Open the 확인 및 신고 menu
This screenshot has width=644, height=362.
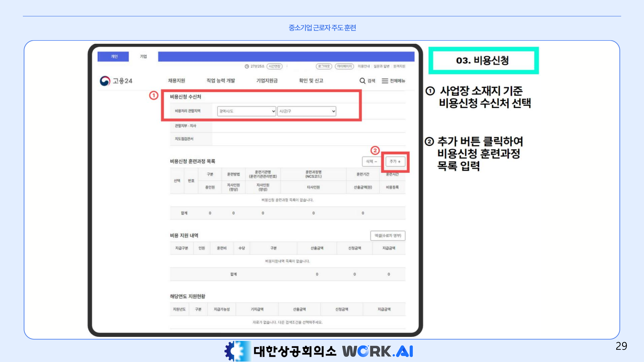click(x=311, y=80)
